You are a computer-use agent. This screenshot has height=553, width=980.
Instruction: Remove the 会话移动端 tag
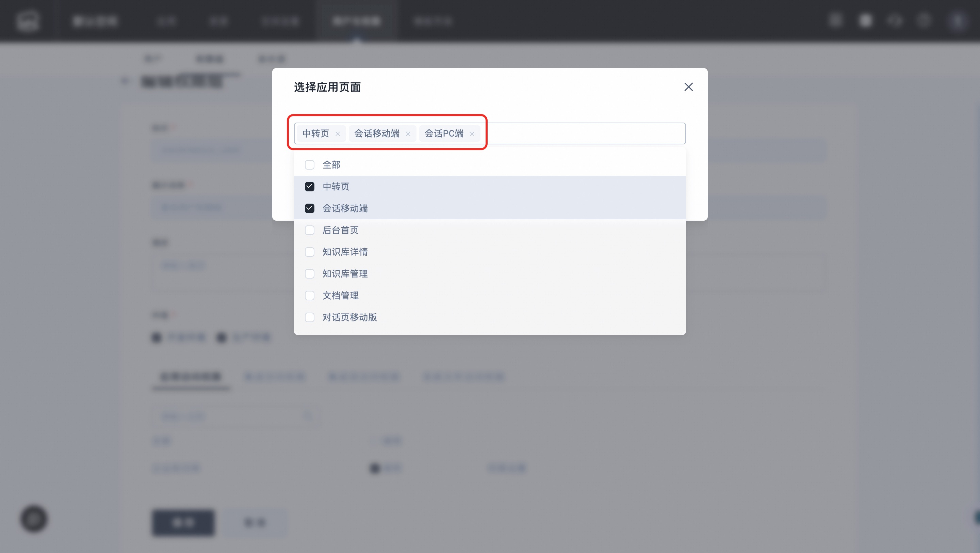click(408, 134)
